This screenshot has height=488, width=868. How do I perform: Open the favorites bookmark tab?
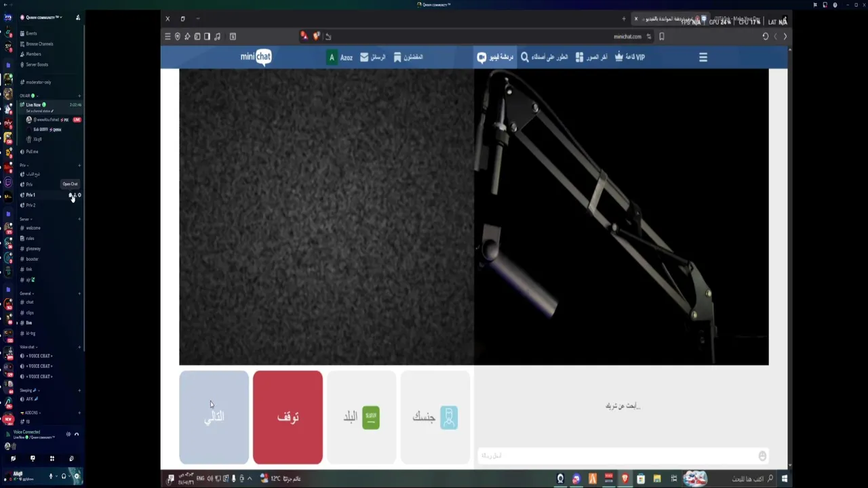(408, 58)
